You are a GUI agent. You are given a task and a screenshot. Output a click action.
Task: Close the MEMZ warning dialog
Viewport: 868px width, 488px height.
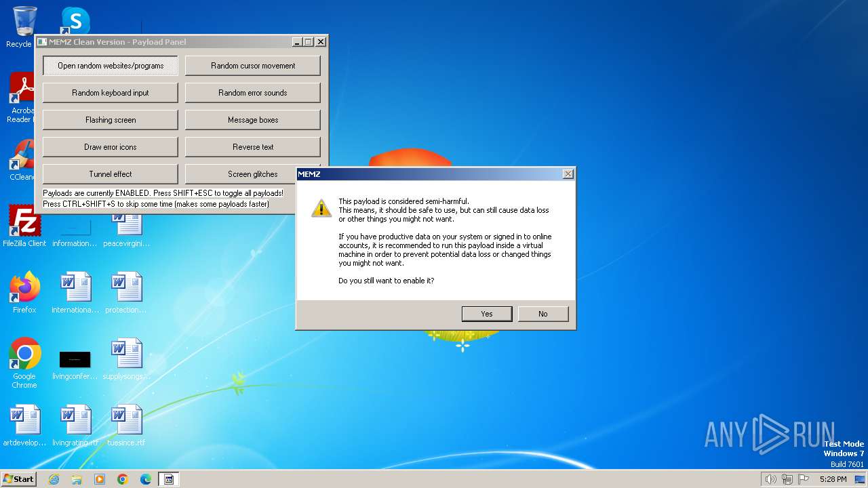pyautogui.click(x=568, y=174)
